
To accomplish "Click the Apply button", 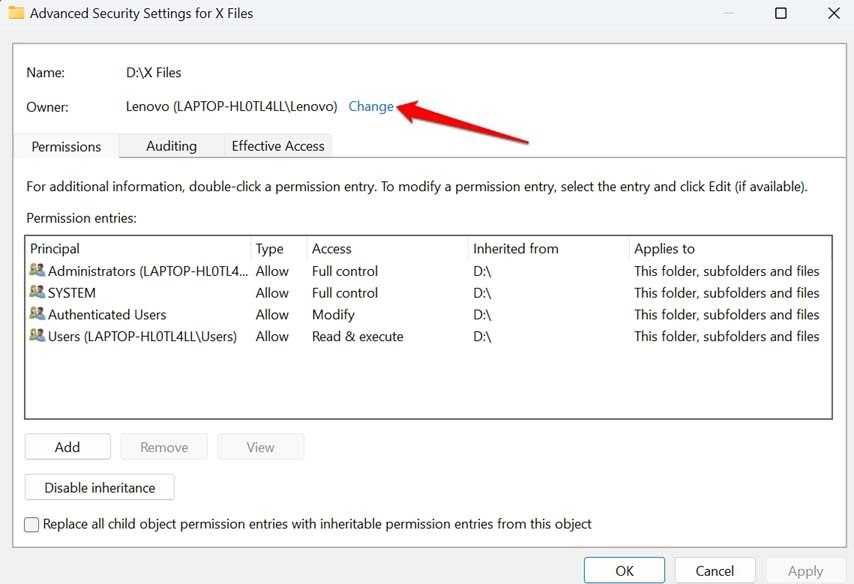I will (805, 570).
